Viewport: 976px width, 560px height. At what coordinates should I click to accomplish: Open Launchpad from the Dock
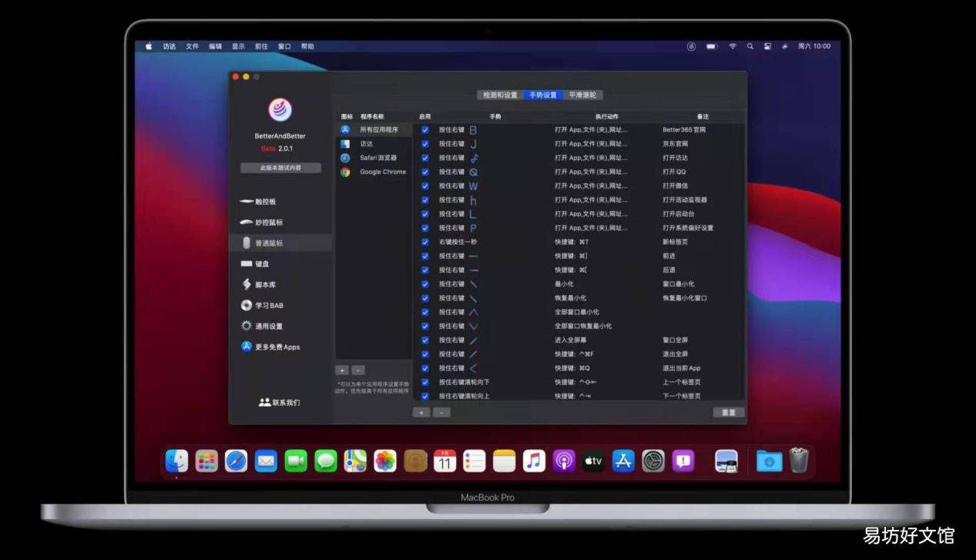206,461
